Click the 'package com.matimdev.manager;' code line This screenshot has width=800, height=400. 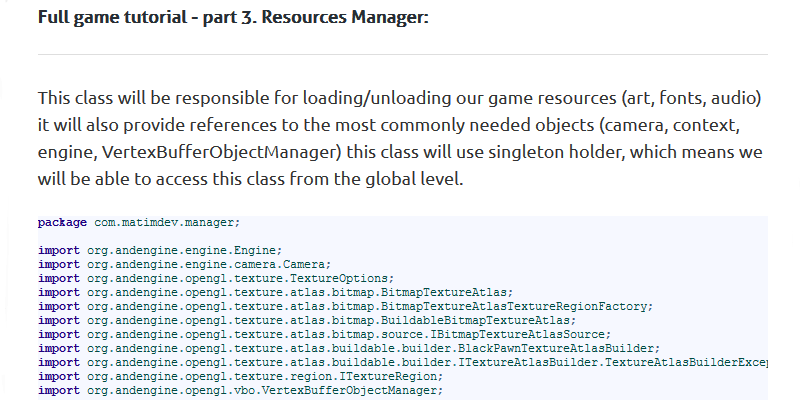click(x=139, y=222)
